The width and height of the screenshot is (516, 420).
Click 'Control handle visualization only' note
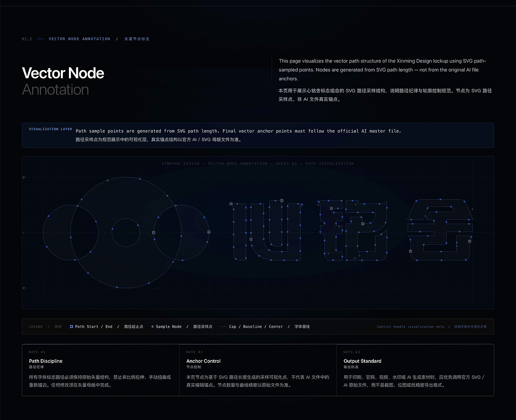pos(410,327)
